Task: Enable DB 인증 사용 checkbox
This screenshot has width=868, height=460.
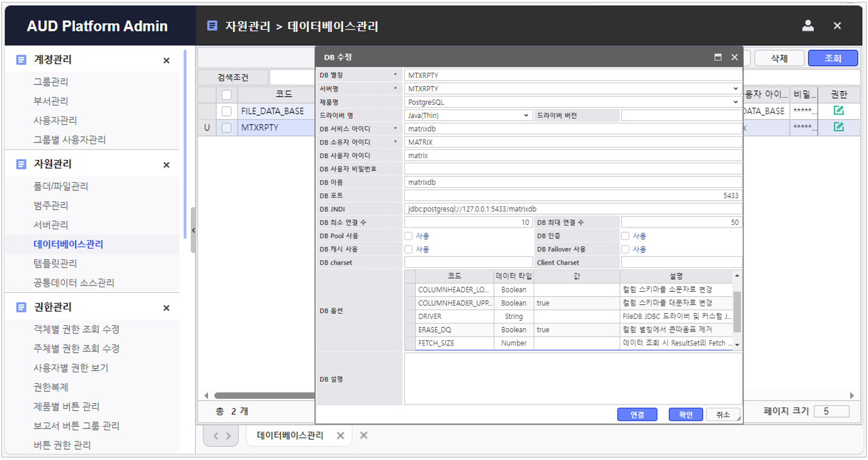Action: [625, 236]
